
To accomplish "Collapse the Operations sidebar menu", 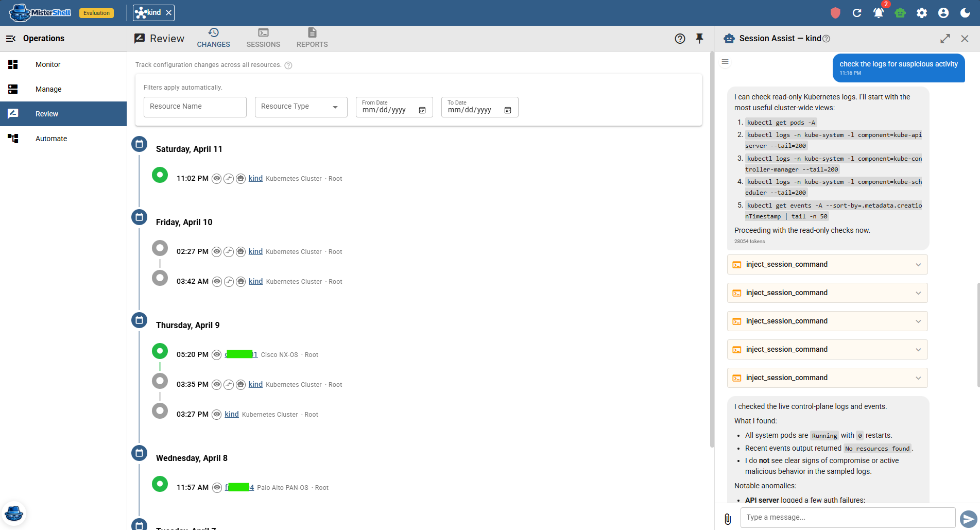I will [11, 39].
